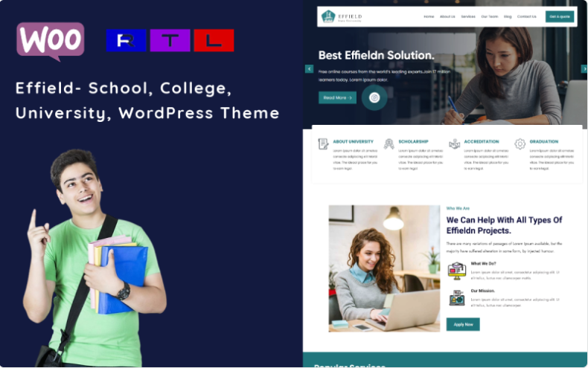Click the What We Do? subheading
Image resolution: width=588 pixels, height=368 pixels.
(x=483, y=263)
